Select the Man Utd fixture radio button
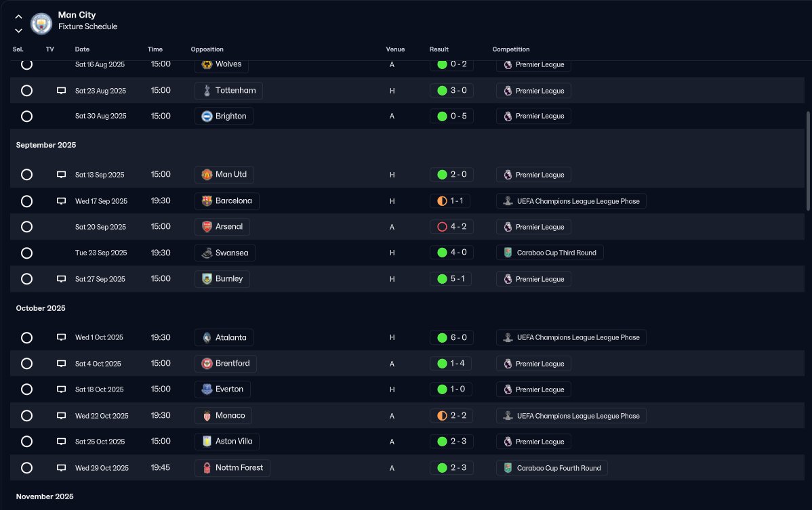The image size is (812, 510). pyautogui.click(x=26, y=175)
